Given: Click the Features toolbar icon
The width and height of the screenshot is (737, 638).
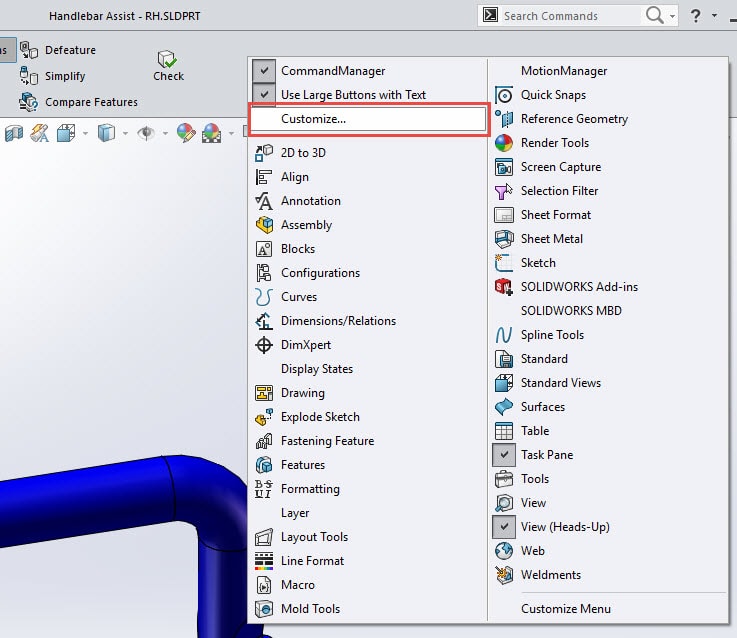Looking at the screenshot, I should click(264, 465).
